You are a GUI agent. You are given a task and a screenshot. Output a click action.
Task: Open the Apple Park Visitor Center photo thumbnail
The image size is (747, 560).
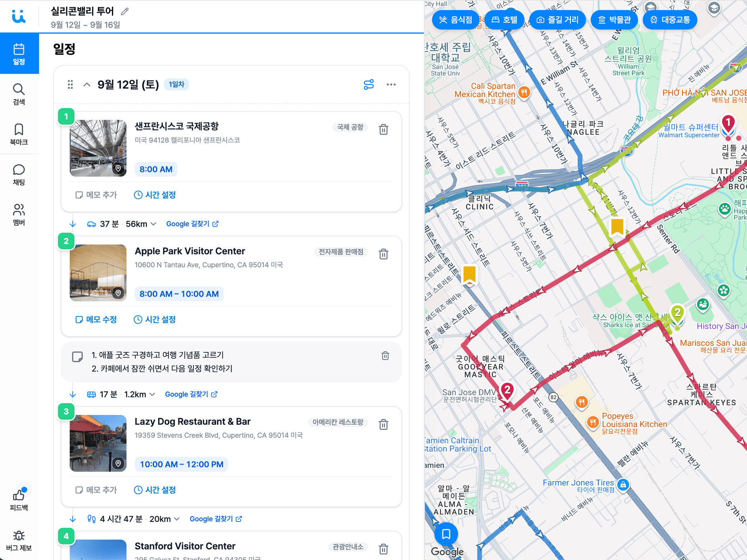coord(98,273)
